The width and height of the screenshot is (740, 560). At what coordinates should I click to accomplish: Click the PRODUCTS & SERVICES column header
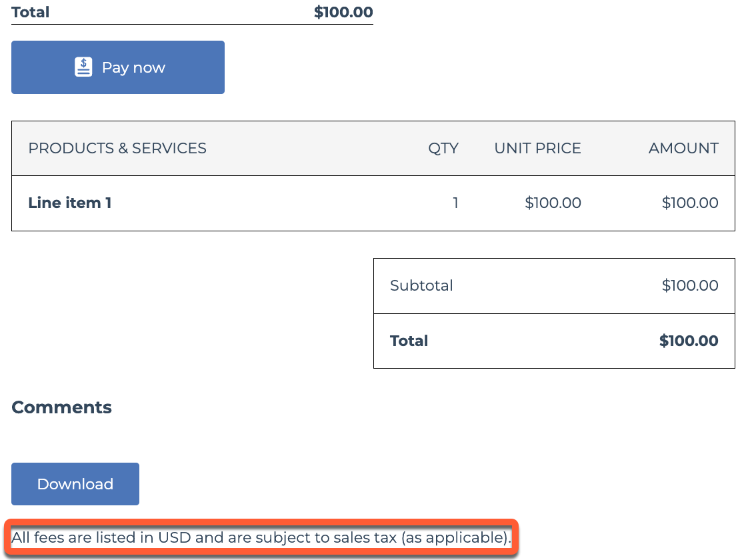[x=117, y=148]
